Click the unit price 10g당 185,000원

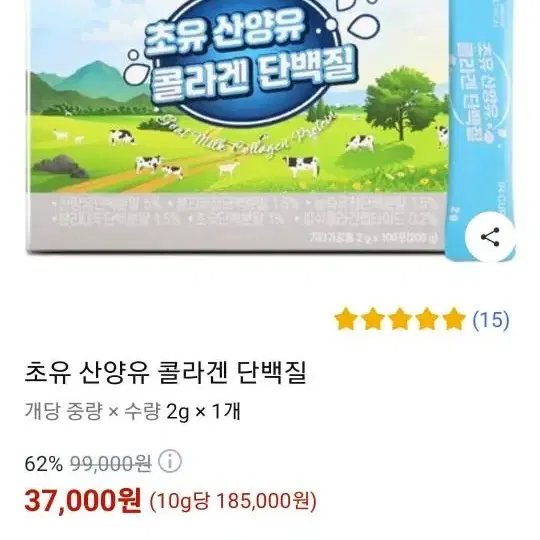(x=233, y=501)
